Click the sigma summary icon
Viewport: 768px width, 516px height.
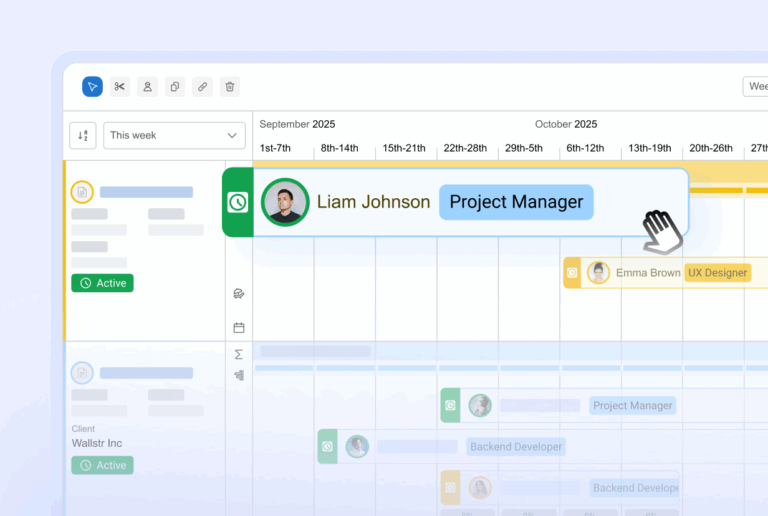pos(239,354)
